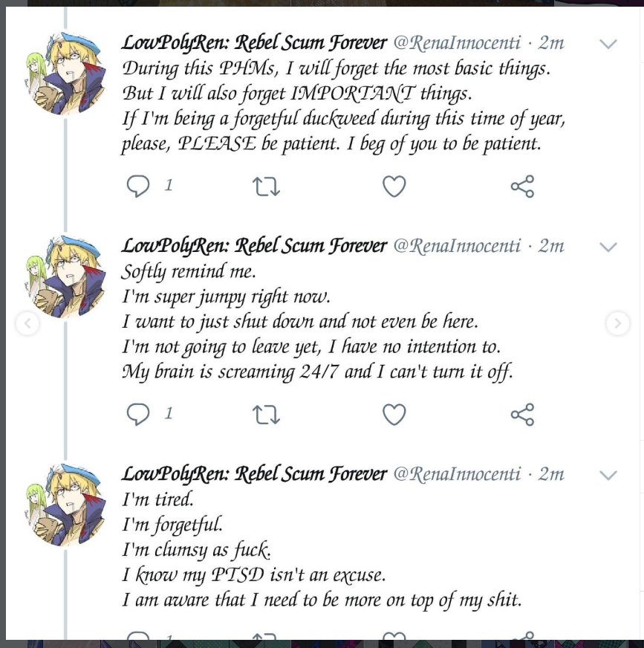Image resolution: width=644 pixels, height=648 pixels.
Task: Retweet the tweet about forgetting IMPORTANT things
Action: click(x=266, y=187)
